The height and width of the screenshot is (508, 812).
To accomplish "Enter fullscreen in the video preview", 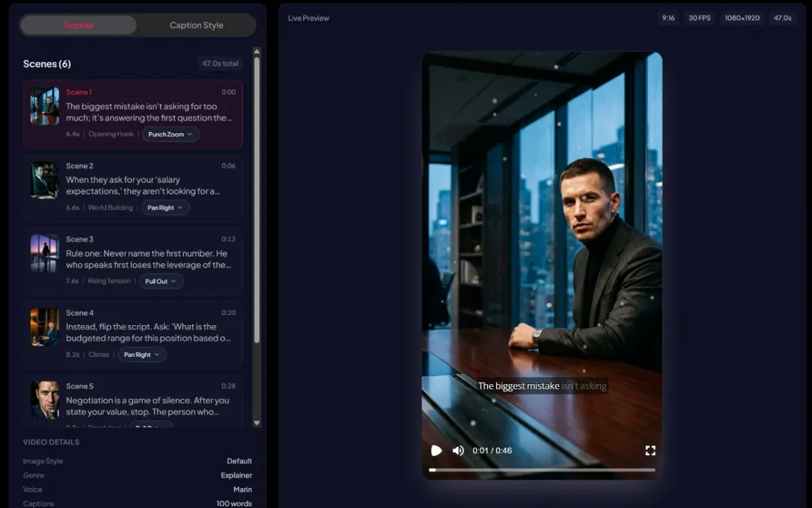I will (650, 450).
